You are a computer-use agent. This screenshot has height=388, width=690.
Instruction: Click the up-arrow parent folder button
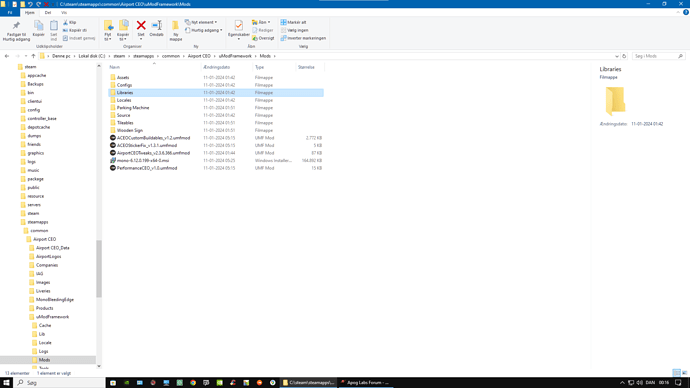[x=33, y=56]
